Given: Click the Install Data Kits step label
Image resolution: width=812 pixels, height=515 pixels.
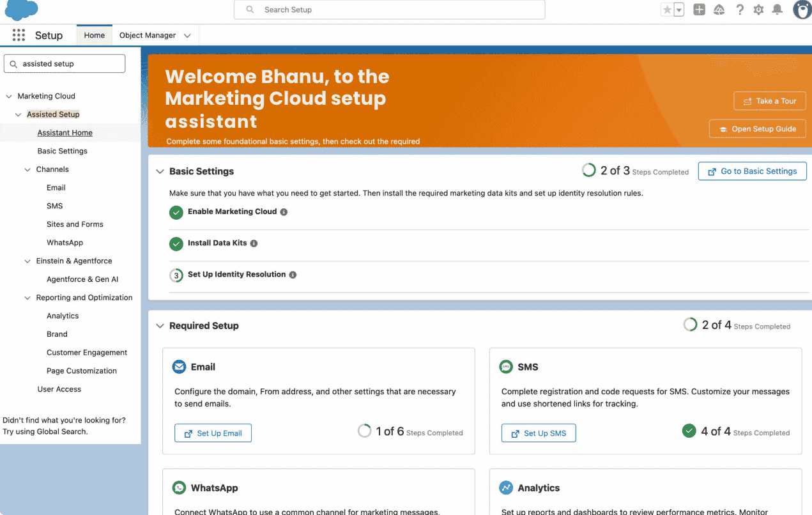Looking at the screenshot, I should [x=217, y=243].
